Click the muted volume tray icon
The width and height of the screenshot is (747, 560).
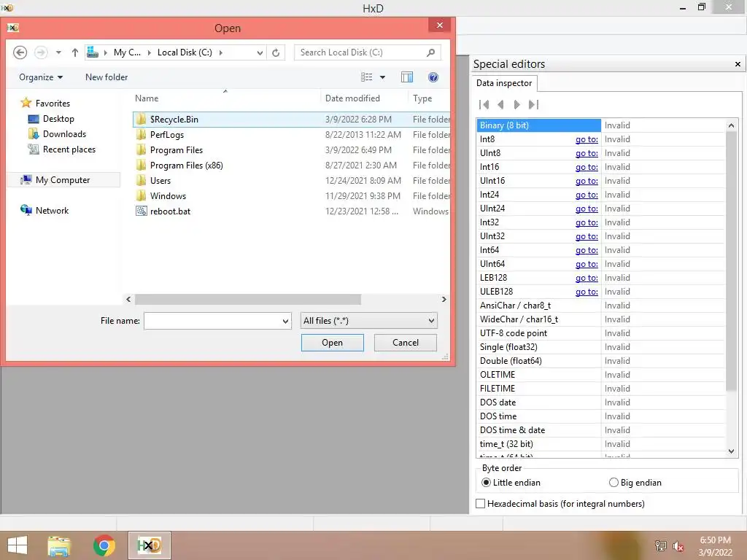(678, 545)
